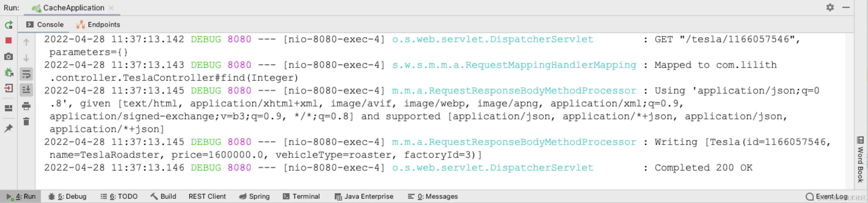Viewport: 868px width, 203px height.
Task: Open the layout restore icon in the left strip
Action: (9, 108)
